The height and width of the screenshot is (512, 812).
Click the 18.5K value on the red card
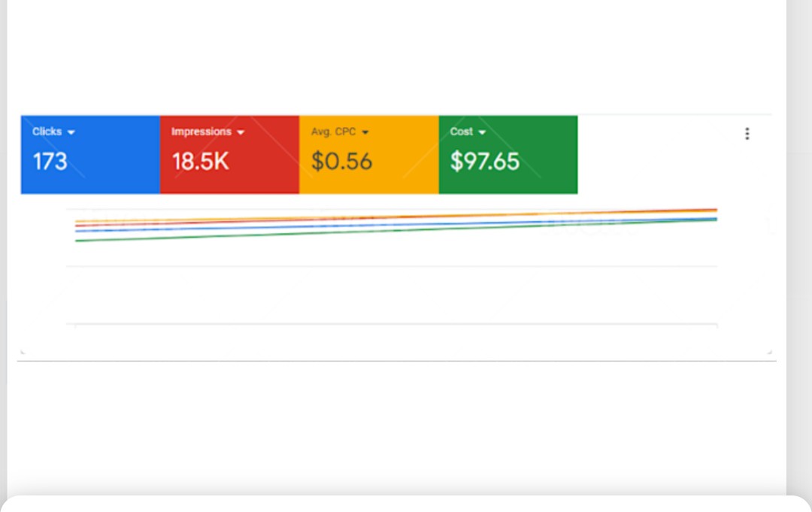[200, 162]
